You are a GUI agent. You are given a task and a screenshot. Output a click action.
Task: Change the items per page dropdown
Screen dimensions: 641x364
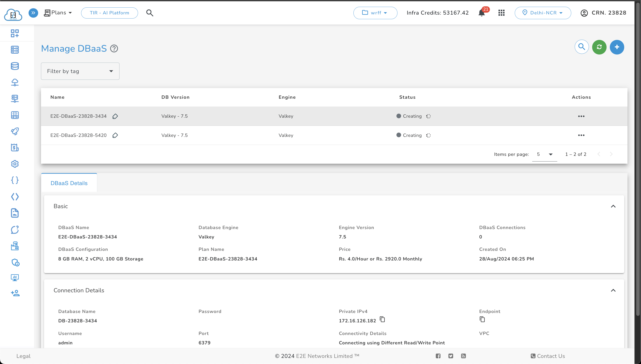(544, 154)
